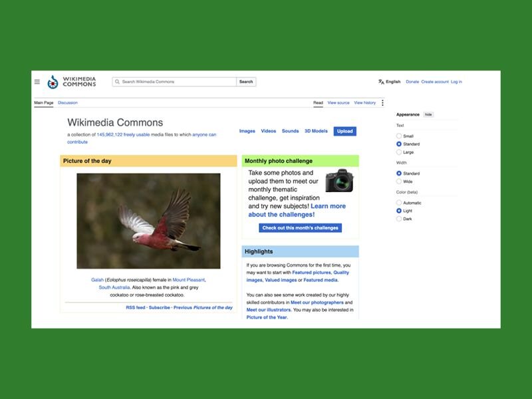532x399 pixels.
Task: Click the search magnifier icon
Action: [117, 82]
